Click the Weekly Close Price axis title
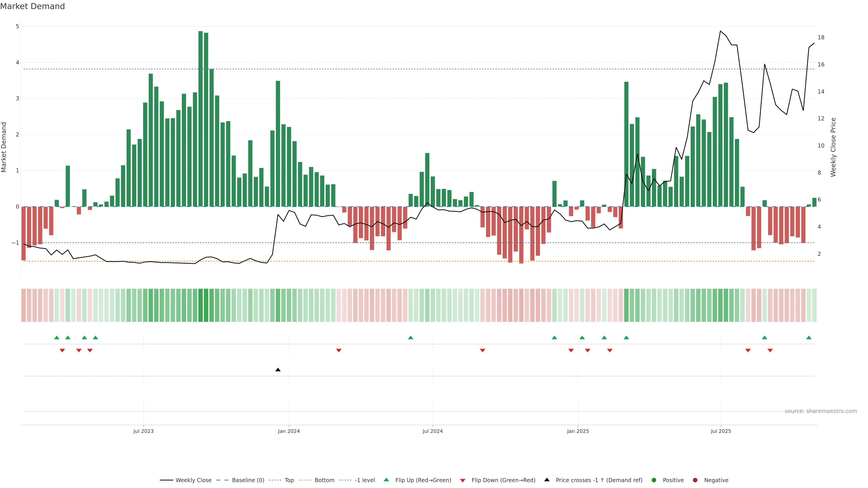 tap(833, 147)
